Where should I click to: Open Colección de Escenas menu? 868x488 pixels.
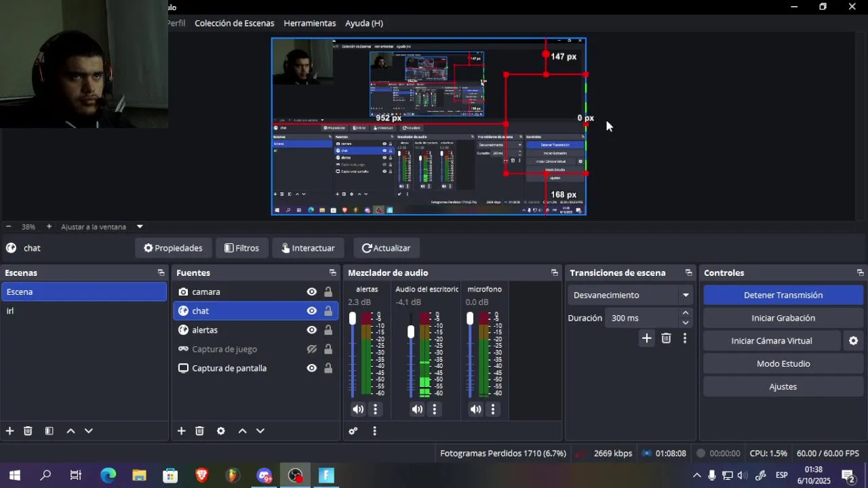[x=235, y=23]
